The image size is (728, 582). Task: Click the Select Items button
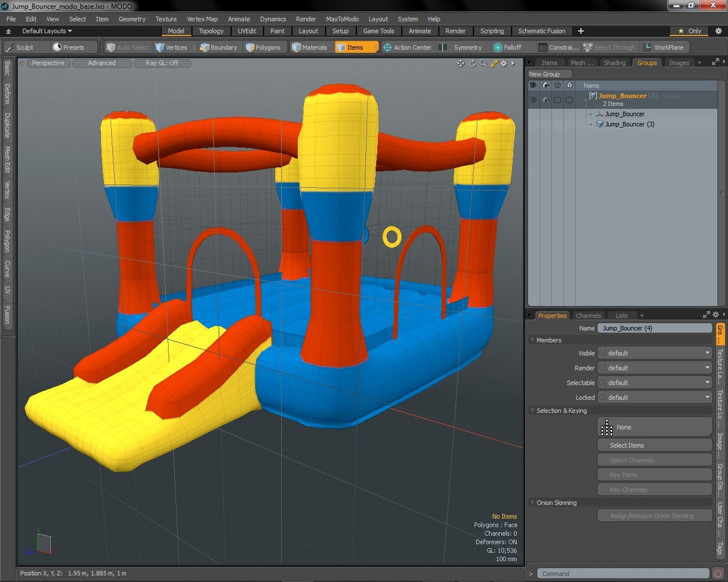655,445
